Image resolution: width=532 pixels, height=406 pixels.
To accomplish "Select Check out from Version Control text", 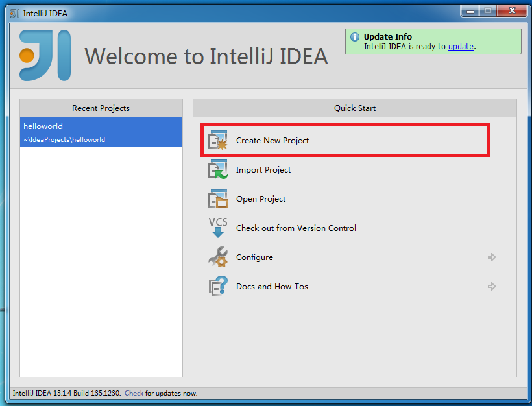I will tap(296, 228).
